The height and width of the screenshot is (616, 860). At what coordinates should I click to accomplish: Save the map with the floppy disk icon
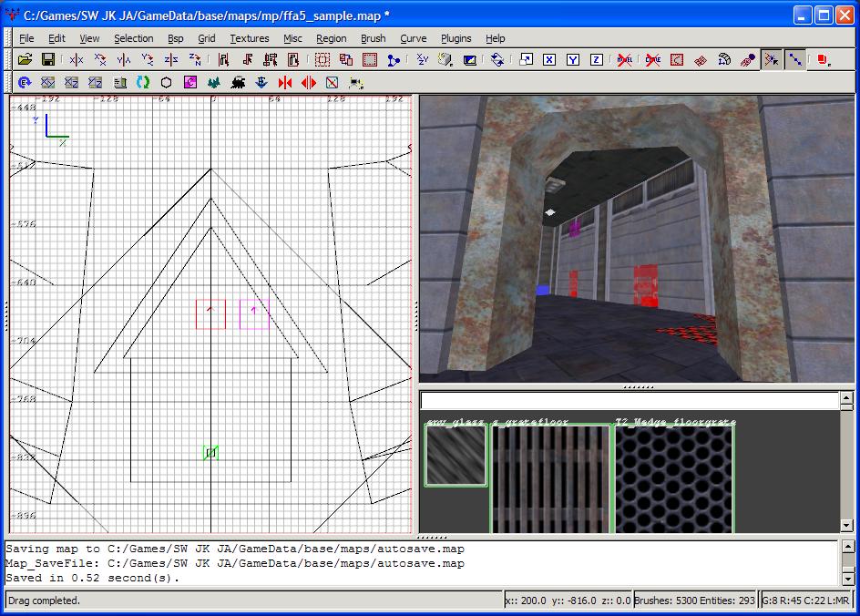point(48,59)
